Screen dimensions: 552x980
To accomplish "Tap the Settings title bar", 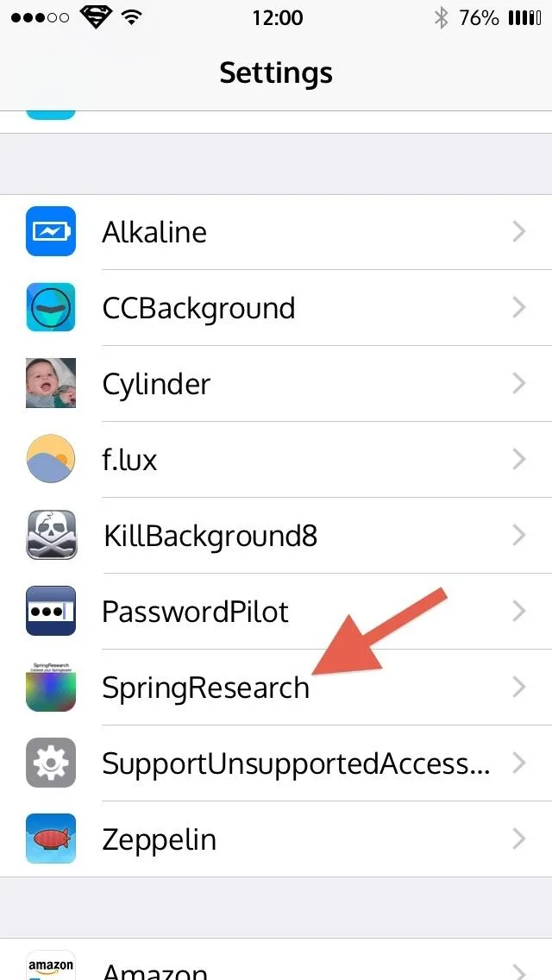I will (x=276, y=73).
